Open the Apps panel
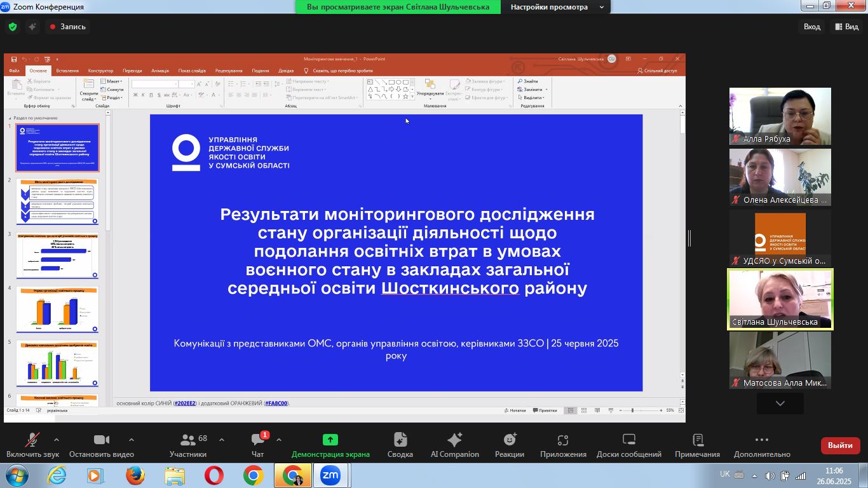Image resolution: width=868 pixels, height=488 pixels. [562, 444]
